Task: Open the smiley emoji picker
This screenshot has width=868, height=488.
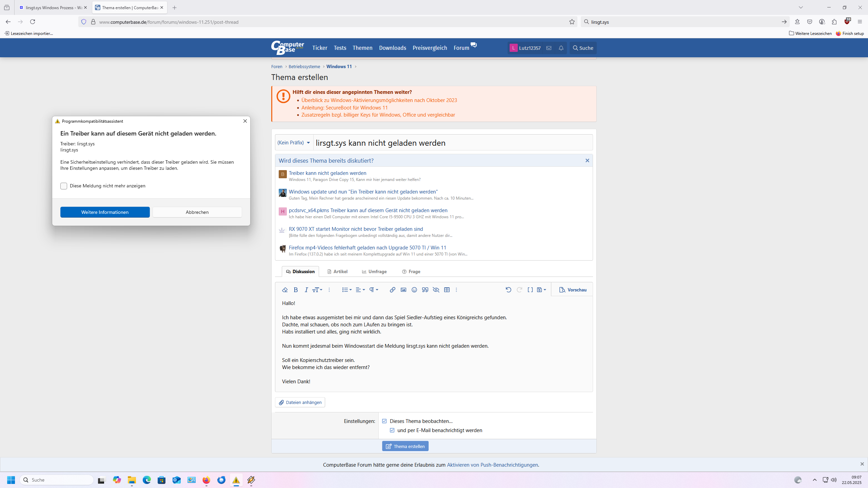Action: click(x=414, y=290)
